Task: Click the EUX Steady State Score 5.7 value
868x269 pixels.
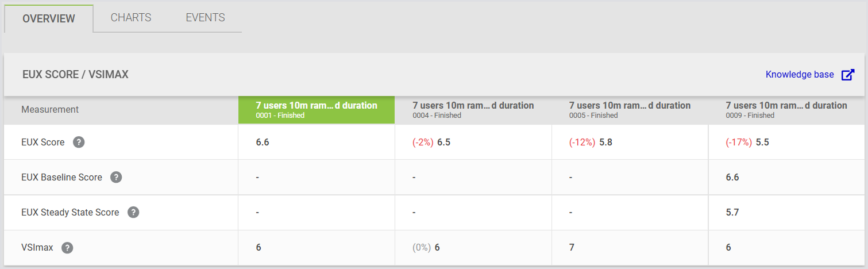Action: coord(732,213)
